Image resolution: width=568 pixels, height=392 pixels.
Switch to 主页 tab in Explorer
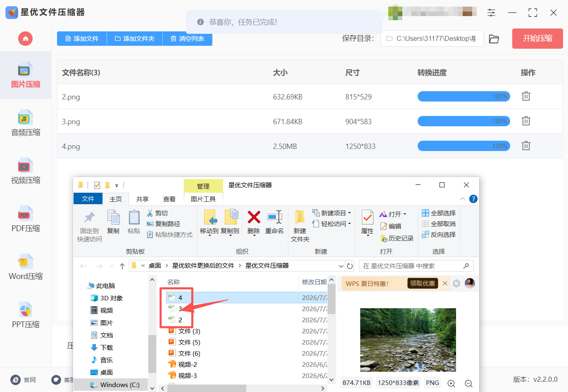click(116, 199)
